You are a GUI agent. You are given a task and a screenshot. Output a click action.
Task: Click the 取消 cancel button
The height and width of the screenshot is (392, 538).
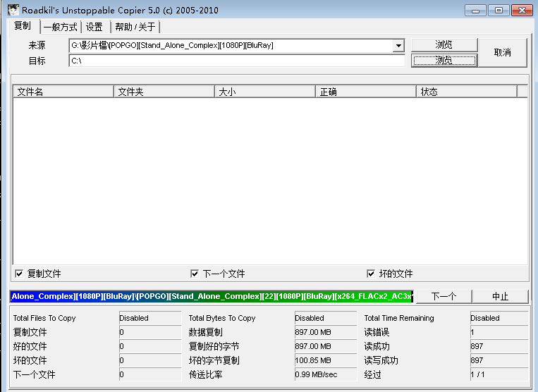click(x=502, y=52)
